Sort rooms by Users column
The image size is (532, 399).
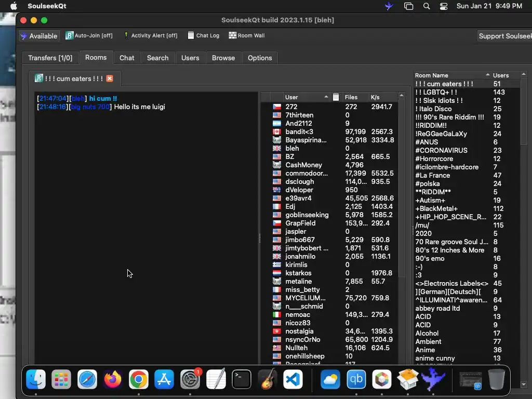[x=505, y=75]
